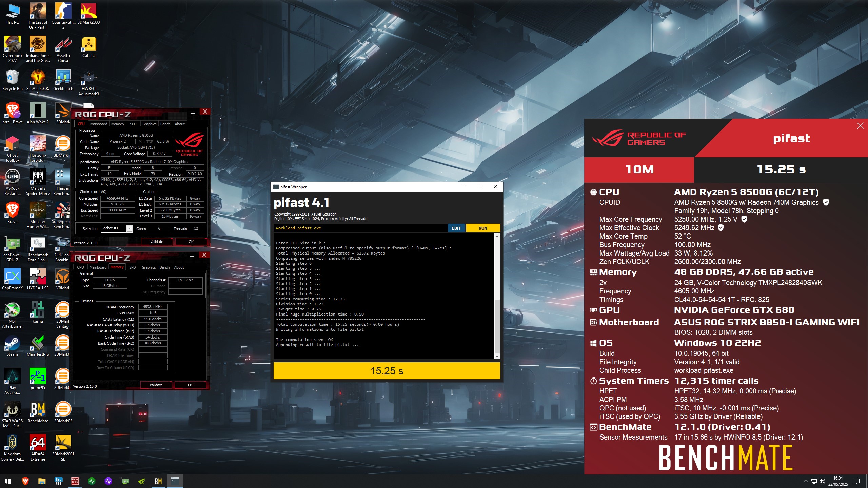Launch Karhu memory test icon
Viewport: 868px width, 488px height.
tap(38, 313)
